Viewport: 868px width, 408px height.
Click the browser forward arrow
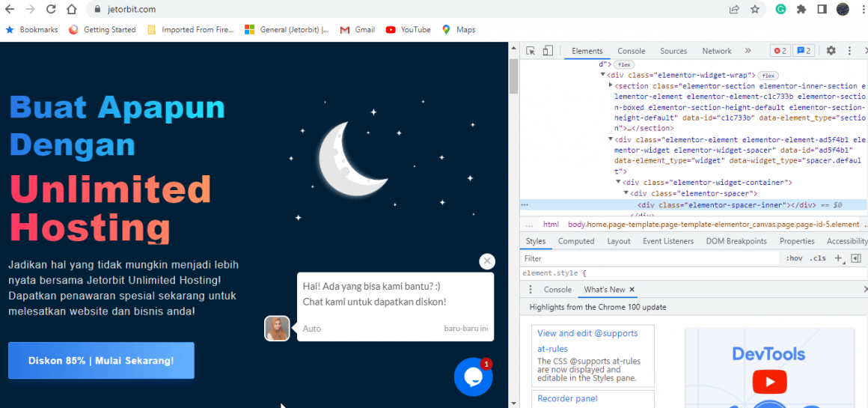31,9
